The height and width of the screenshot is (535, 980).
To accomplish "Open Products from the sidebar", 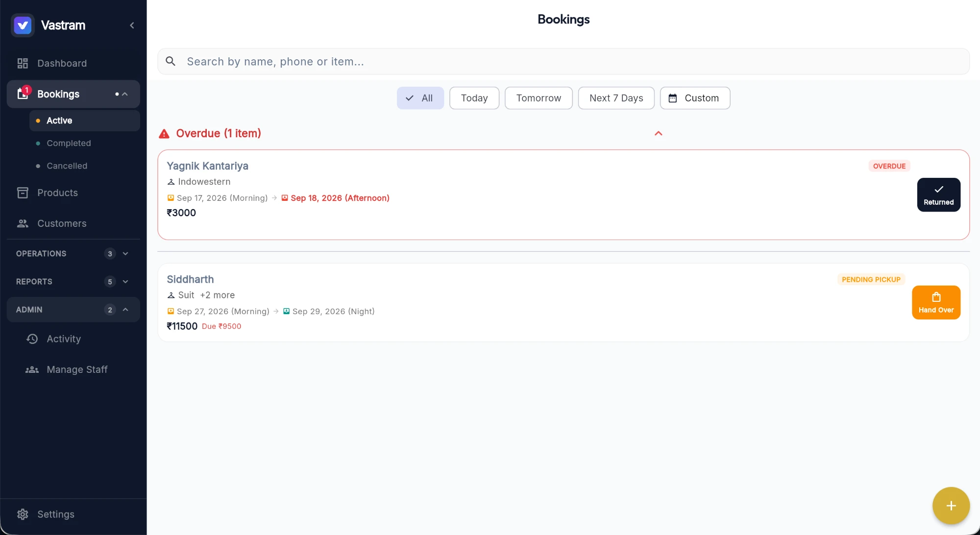I will click(73, 193).
